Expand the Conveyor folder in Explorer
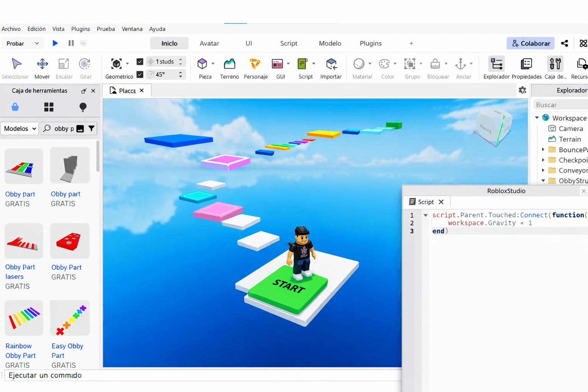The height and width of the screenshot is (392, 588). click(x=543, y=170)
